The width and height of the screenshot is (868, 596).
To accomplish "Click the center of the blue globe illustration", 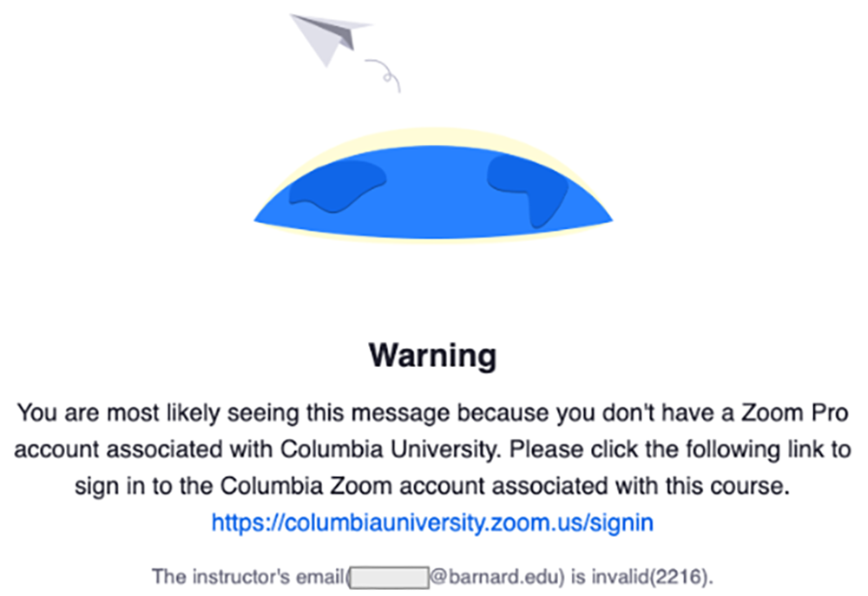I will point(434,201).
